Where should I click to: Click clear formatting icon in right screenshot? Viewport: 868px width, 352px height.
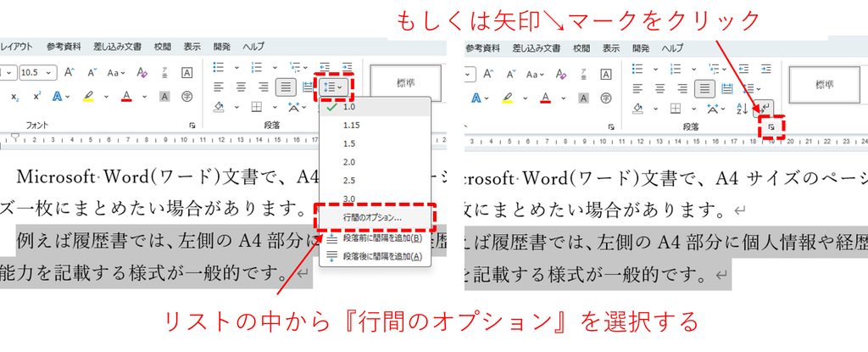561,73
